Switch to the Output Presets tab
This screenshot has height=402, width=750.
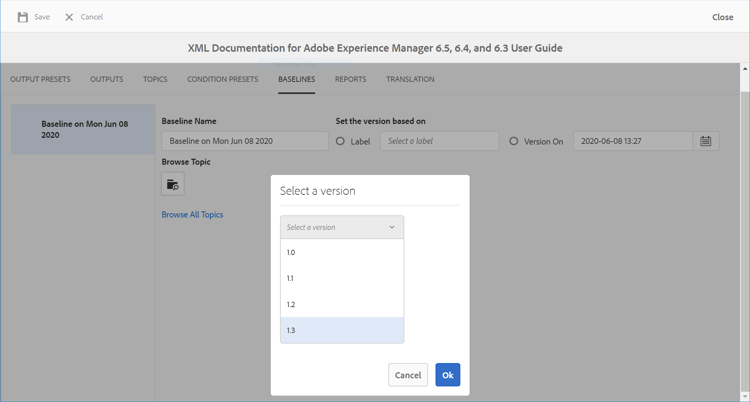pos(40,79)
